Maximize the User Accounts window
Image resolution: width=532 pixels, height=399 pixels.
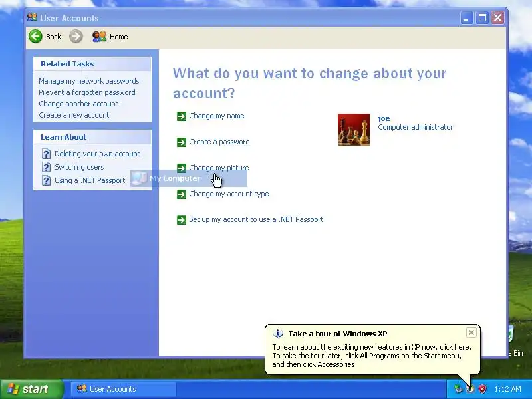(482, 18)
